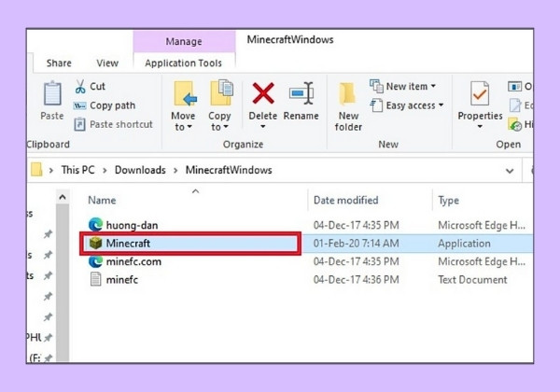Select the huong-dan file name
This screenshot has height=392, width=560.
coord(132,225)
